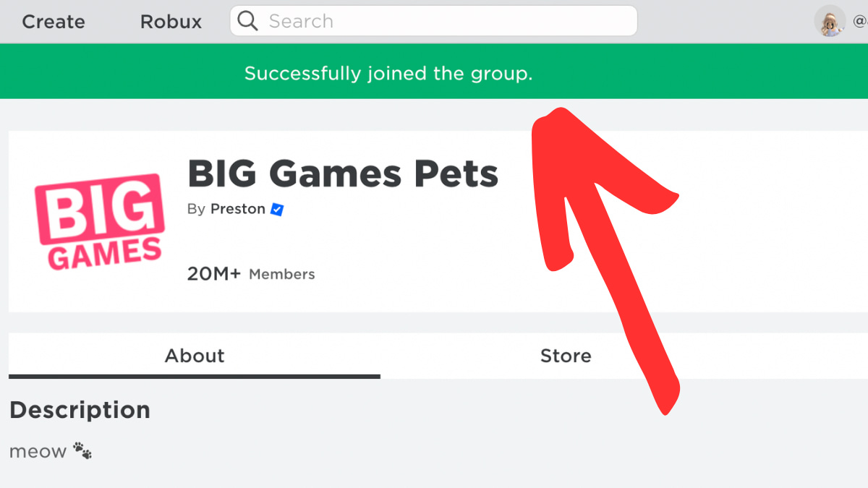The width and height of the screenshot is (868, 488).
Task: Click your avatar picture in the top bar
Action: (x=830, y=21)
